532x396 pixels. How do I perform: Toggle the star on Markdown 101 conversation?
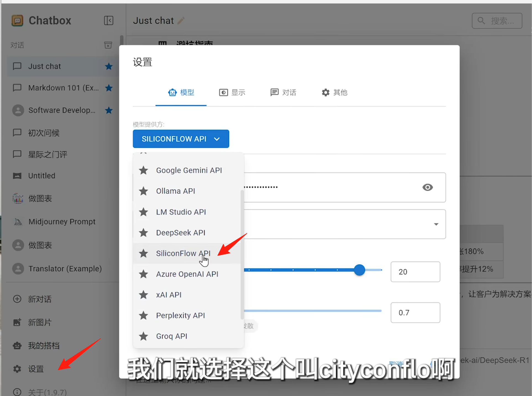[x=109, y=88]
